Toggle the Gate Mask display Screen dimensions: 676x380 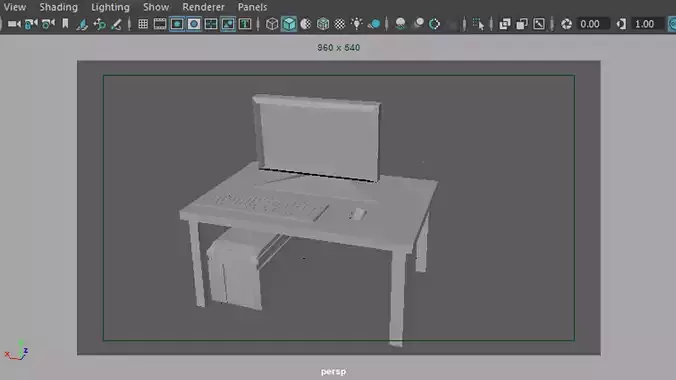point(194,24)
